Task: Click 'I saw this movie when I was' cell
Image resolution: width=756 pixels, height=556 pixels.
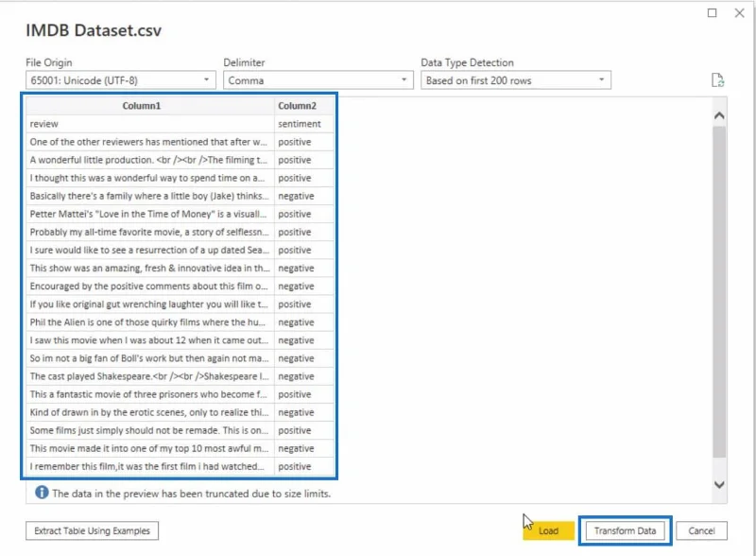Action: tap(150, 340)
